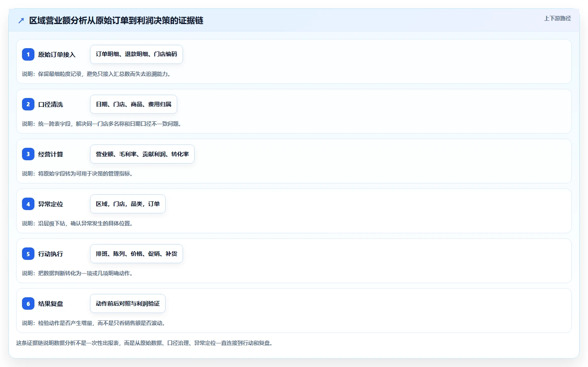This screenshot has height=367, width=588.
Task: Open the 区域，门店，品类，订单 chip
Action: coord(128,204)
